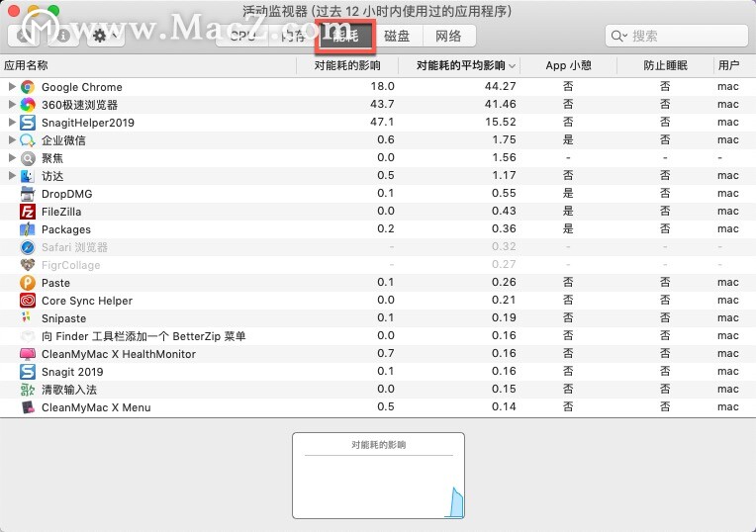Click the BetterZip Finder toolbar row icon

tap(28, 336)
